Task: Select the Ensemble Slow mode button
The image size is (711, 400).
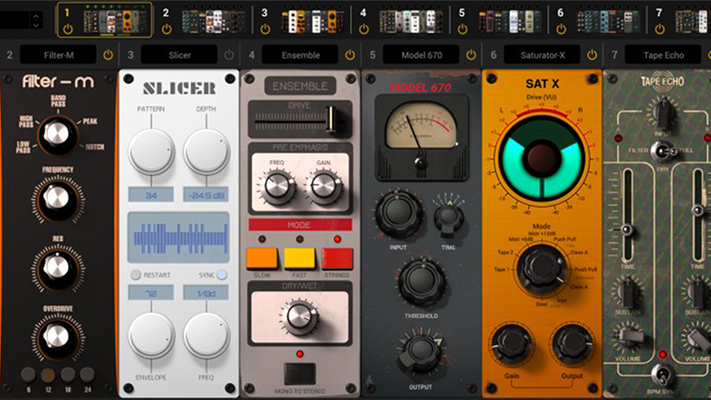Action: (x=262, y=259)
